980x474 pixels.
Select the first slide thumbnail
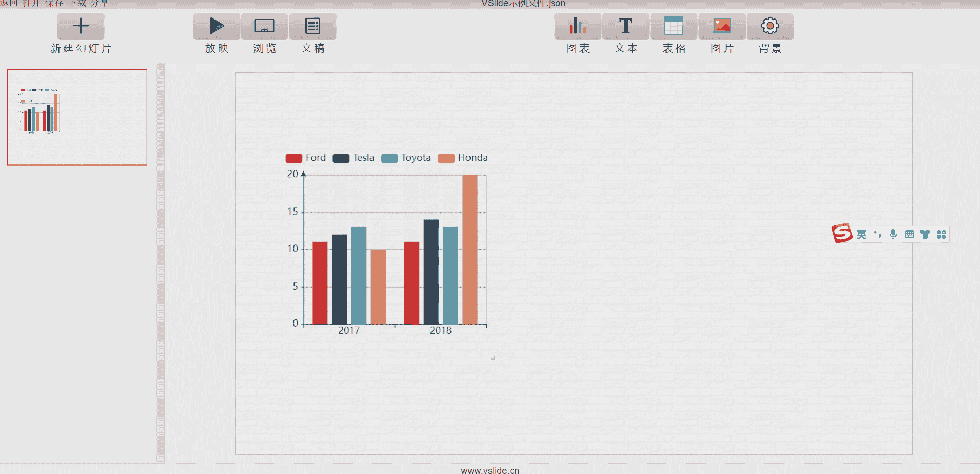point(77,117)
